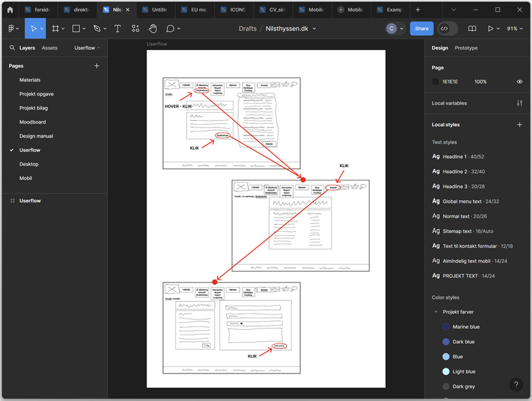Viewport: 532px width, 401px height.
Task: Expand the Userflow pages dropdown
Action: [87, 48]
